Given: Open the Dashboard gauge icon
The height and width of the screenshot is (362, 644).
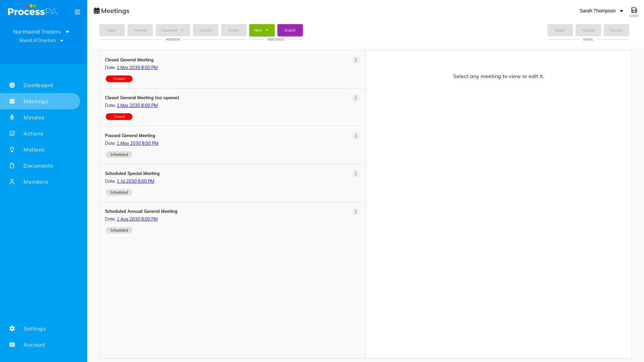Looking at the screenshot, I should pos(12,85).
